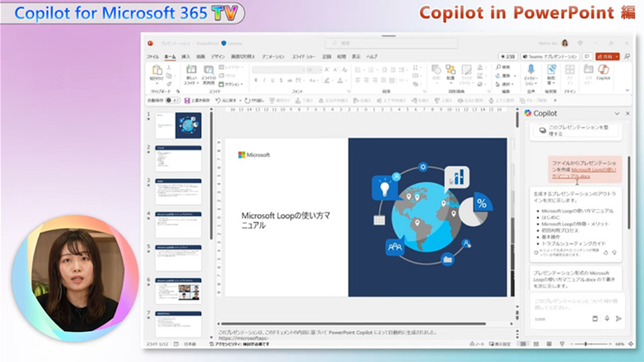Send the Copilot prompt with arrow icon
The width and height of the screenshot is (644, 362).
[618, 318]
